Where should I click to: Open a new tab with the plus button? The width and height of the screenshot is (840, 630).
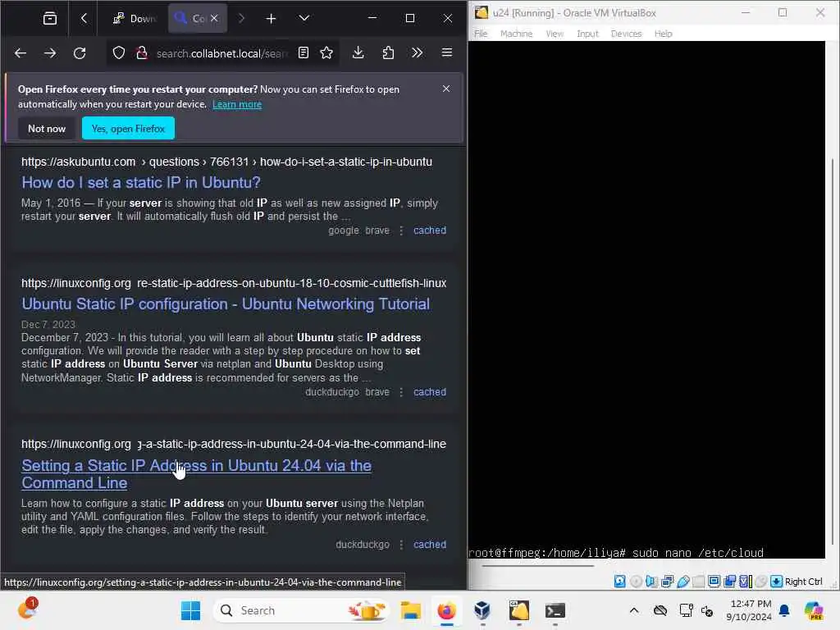271,19
